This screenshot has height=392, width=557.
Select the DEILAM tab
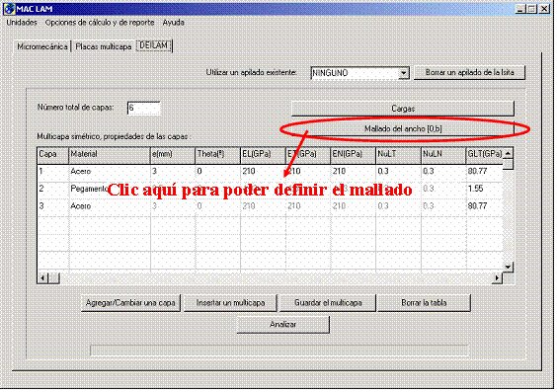click(154, 45)
